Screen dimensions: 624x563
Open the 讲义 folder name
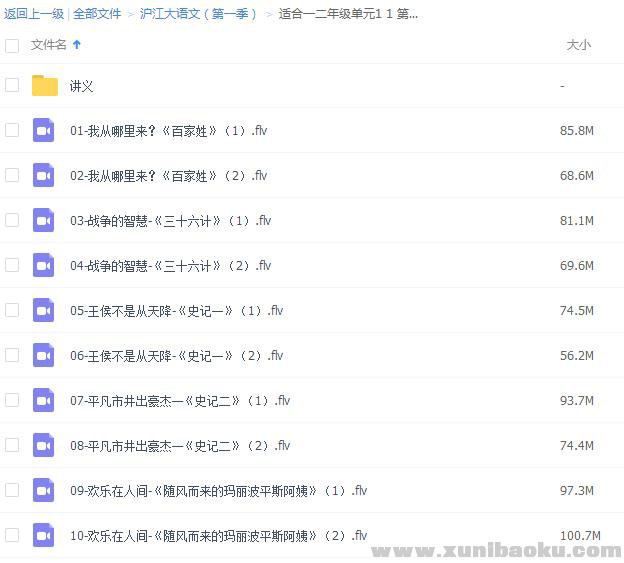[82, 87]
